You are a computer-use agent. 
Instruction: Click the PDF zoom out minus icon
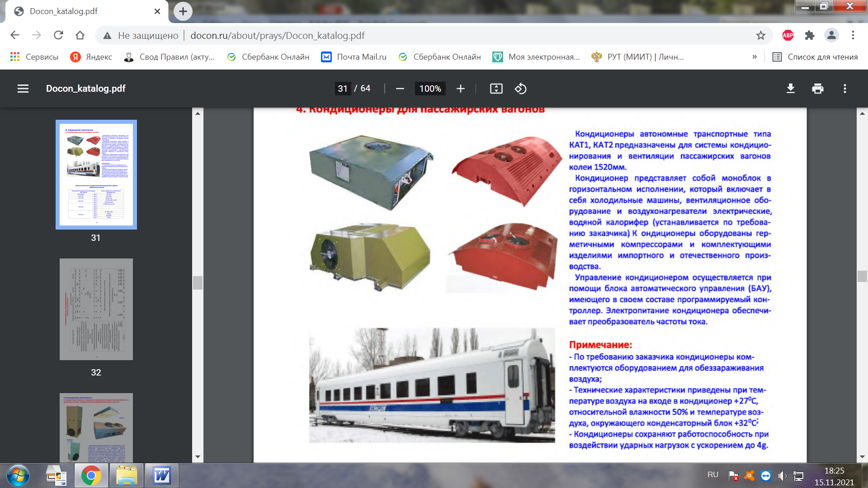click(x=400, y=89)
